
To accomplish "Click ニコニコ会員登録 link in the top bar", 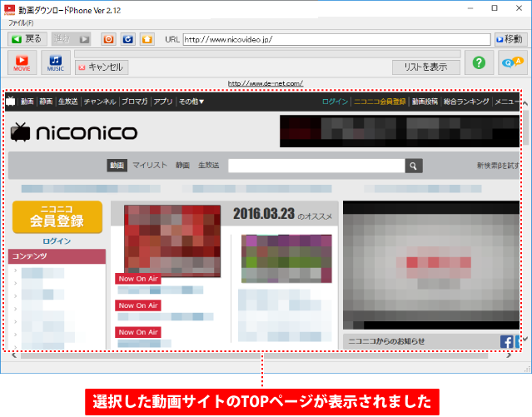I will [x=380, y=102].
